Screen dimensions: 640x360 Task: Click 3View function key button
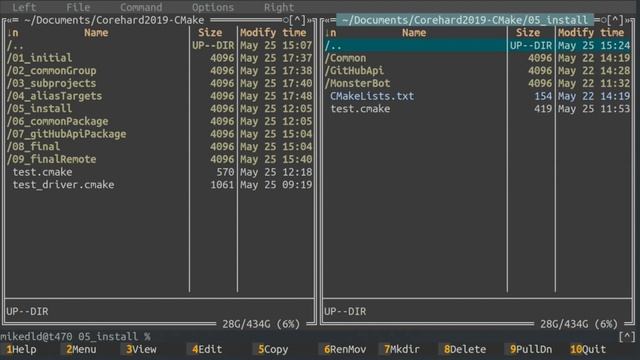pos(141,349)
